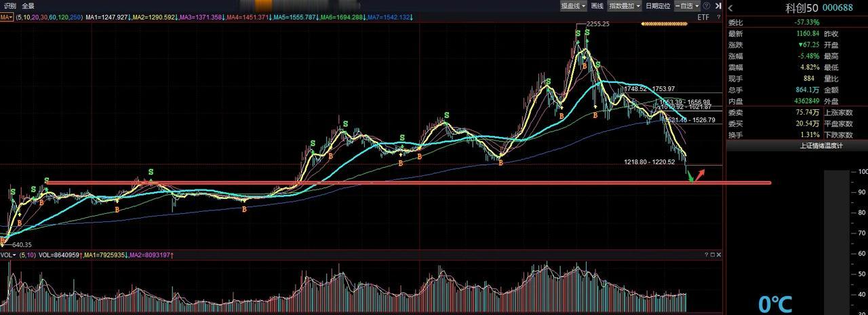The image size is (868, 315).
Task: Go back using the left chevron beside 科创50
Action: [731, 8]
